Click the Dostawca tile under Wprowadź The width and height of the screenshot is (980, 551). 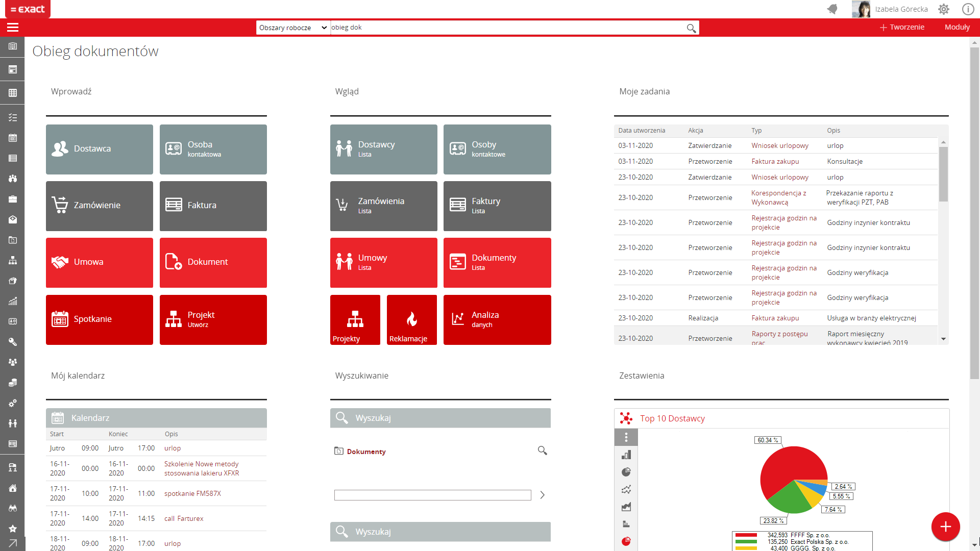(100, 149)
